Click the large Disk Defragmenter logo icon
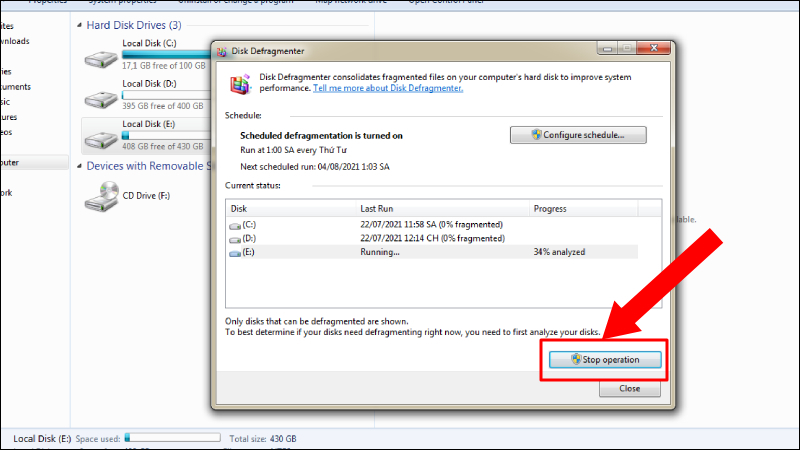The height and width of the screenshot is (450, 800). click(x=240, y=84)
